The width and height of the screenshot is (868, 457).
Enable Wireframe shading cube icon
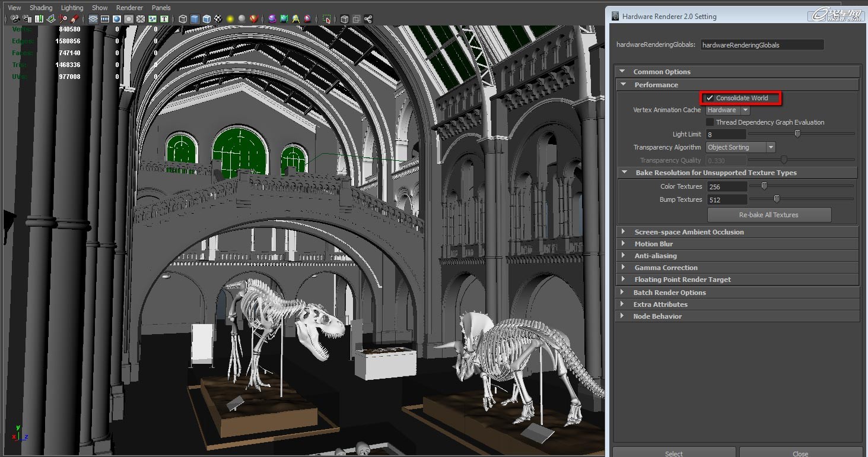[x=183, y=19]
